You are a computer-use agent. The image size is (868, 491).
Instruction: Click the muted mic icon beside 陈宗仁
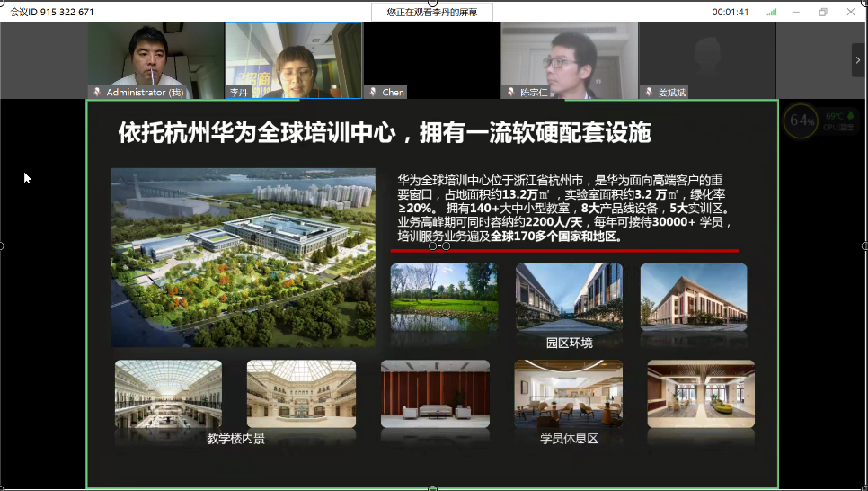(511, 92)
